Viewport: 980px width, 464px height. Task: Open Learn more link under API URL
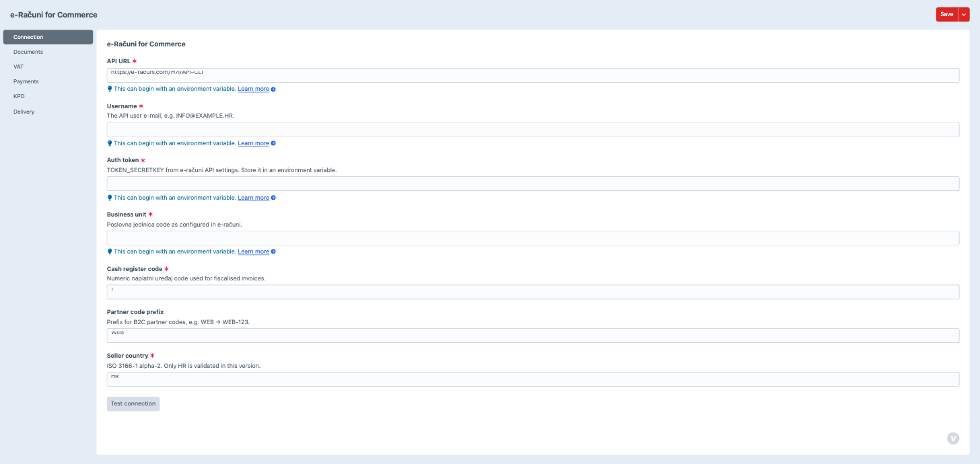[x=253, y=89]
